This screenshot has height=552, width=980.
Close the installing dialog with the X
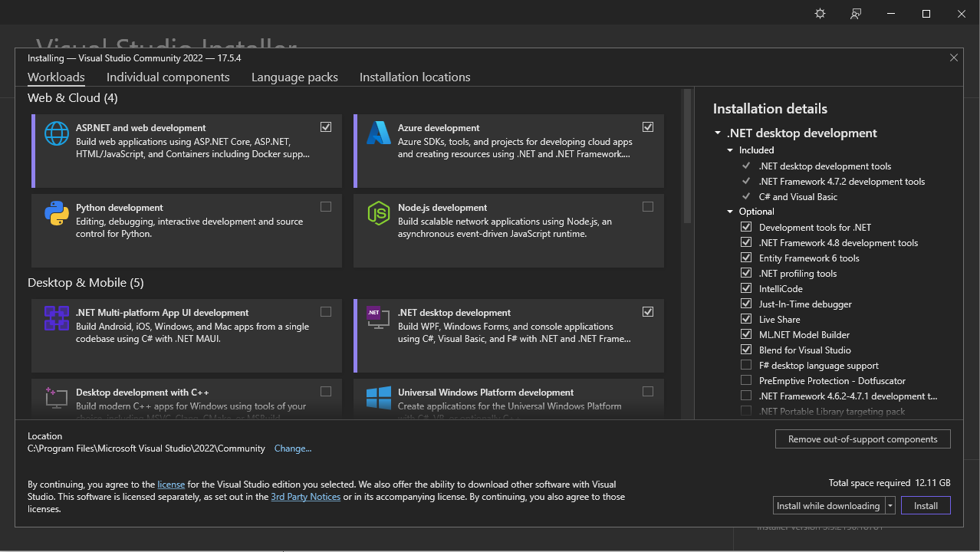954,58
